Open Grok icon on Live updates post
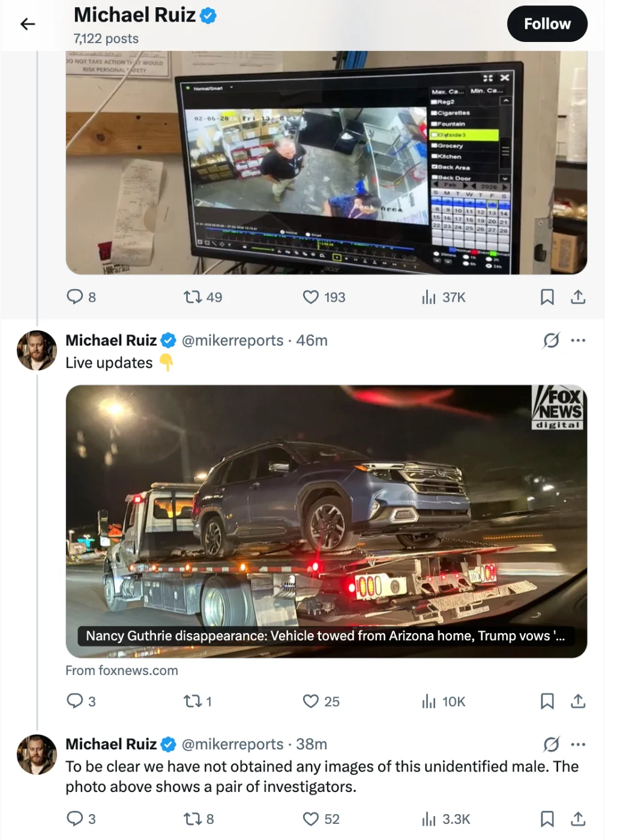623x840 pixels. [551, 340]
